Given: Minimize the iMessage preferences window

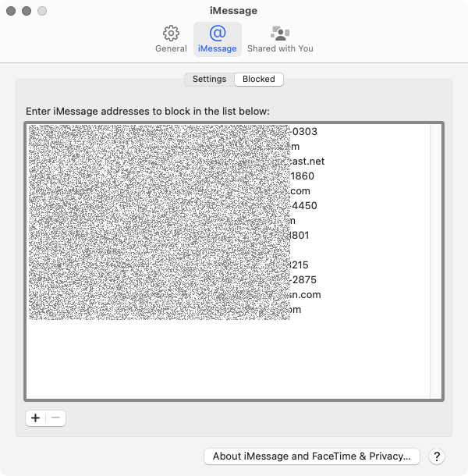Looking at the screenshot, I should coord(27,11).
